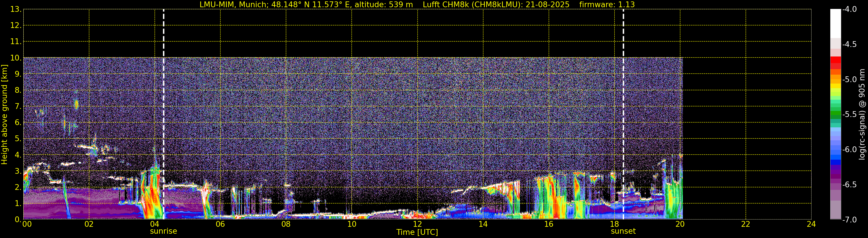Click the '5.' height axis tick label
Screen dimensions: 868x238
point(18,139)
